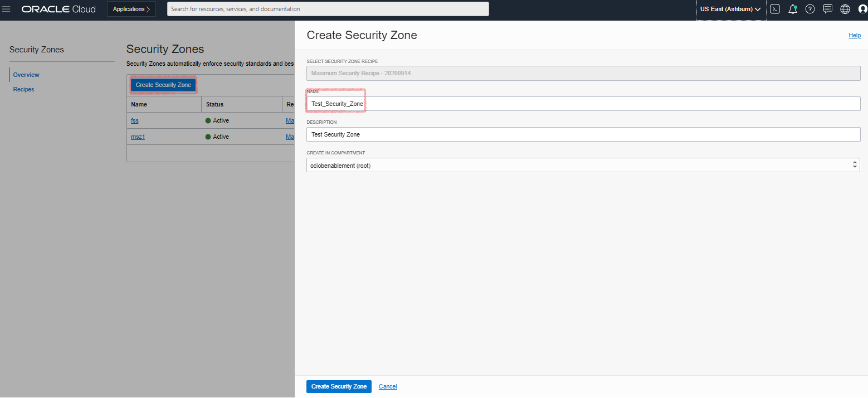View notifications via the bell icon
Viewport: 868px width, 398px height.
coord(792,9)
